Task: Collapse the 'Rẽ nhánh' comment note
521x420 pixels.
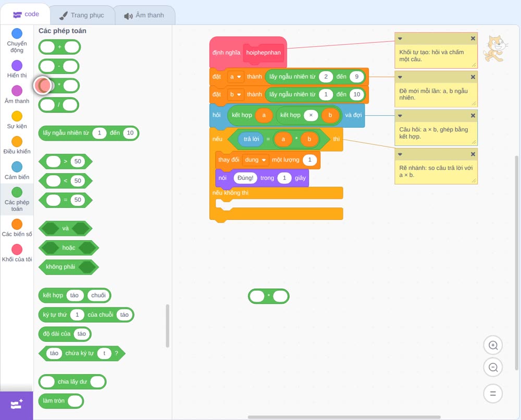Action: pyautogui.click(x=400, y=154)
